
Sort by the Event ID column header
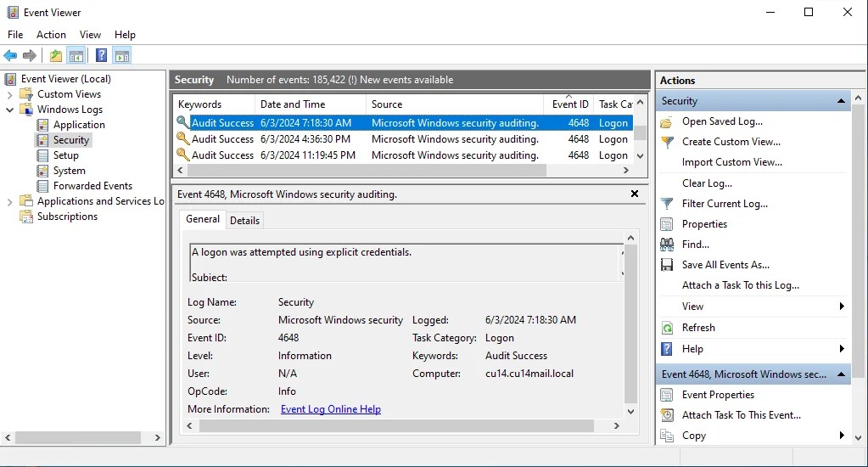569,104
